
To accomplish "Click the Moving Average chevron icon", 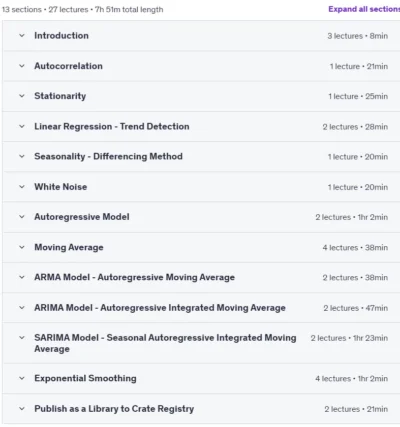I will point(22,247).
